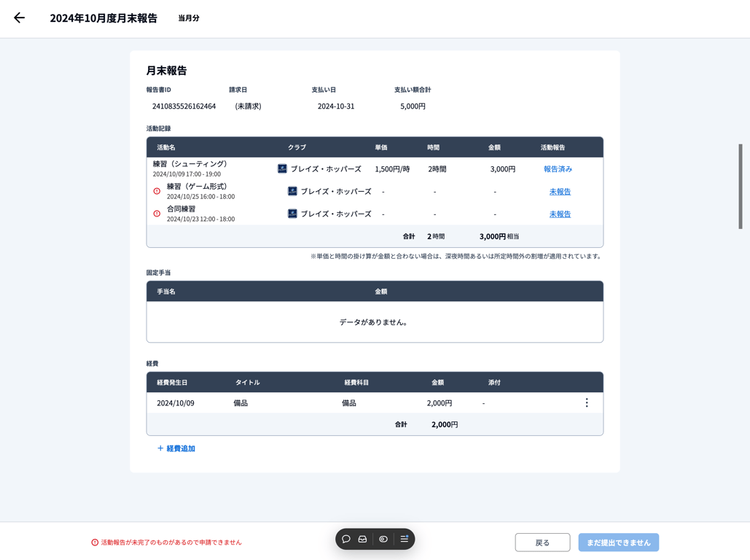Image resolution: width=750 pixels, height=560 pixels.
Task: Click the まだ提出できません button
Action: point(618,542)
